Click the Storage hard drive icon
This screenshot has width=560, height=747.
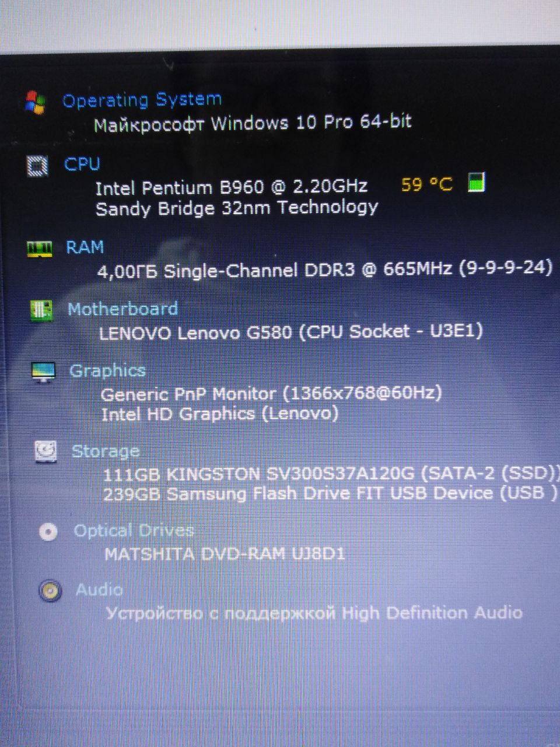coord(45,451)
